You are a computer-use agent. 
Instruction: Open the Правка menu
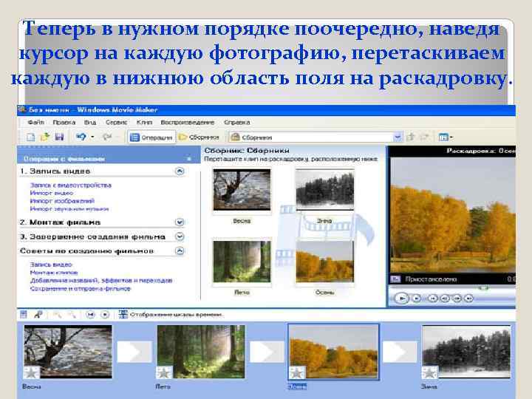64,122
